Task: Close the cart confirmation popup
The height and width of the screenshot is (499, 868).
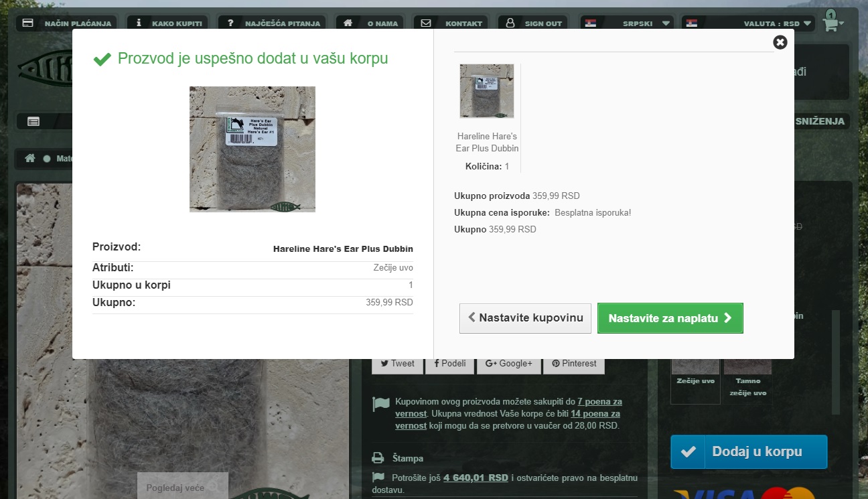Action: pyautogui.click(x=780, y=42)
